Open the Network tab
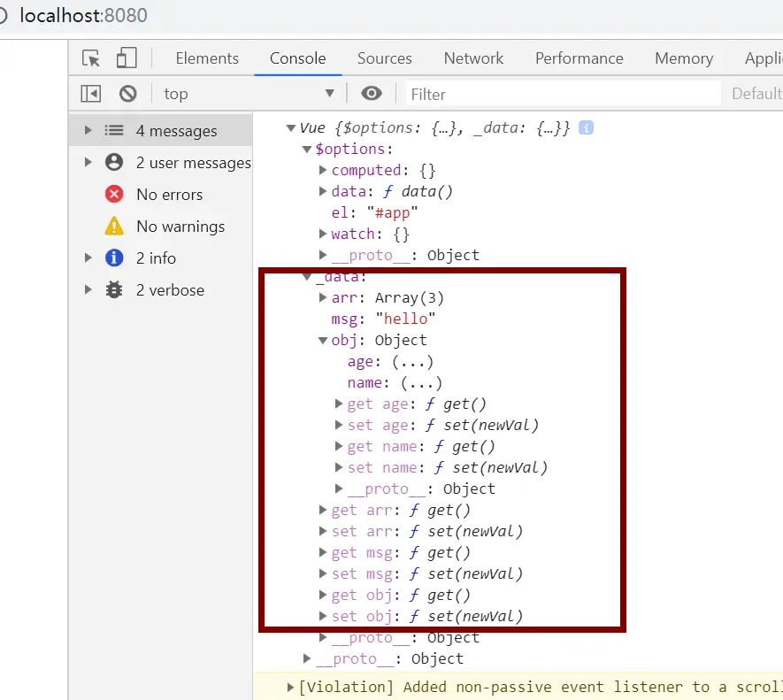 coord(473,58)
